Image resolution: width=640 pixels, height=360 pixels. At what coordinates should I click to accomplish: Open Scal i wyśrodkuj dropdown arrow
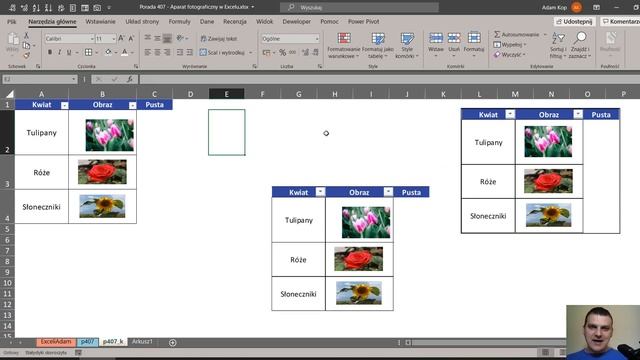click(x=251, y=53)
